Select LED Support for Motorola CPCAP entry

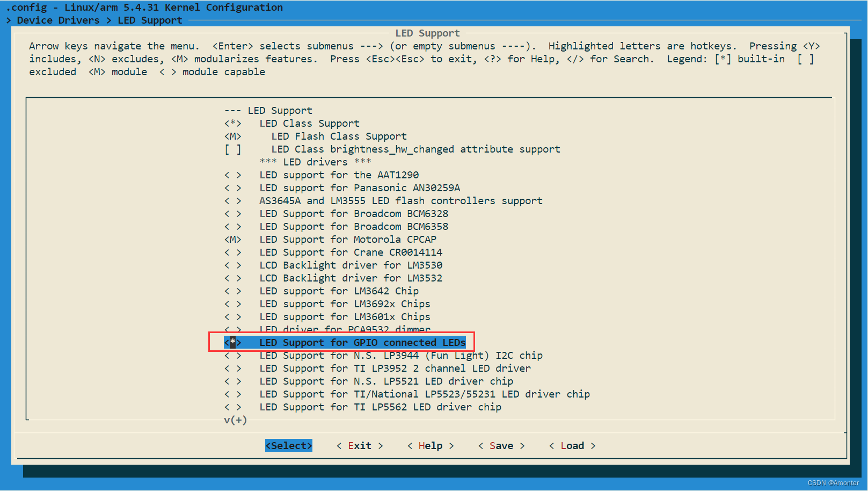pyautogui.click(x=347, y=239)
